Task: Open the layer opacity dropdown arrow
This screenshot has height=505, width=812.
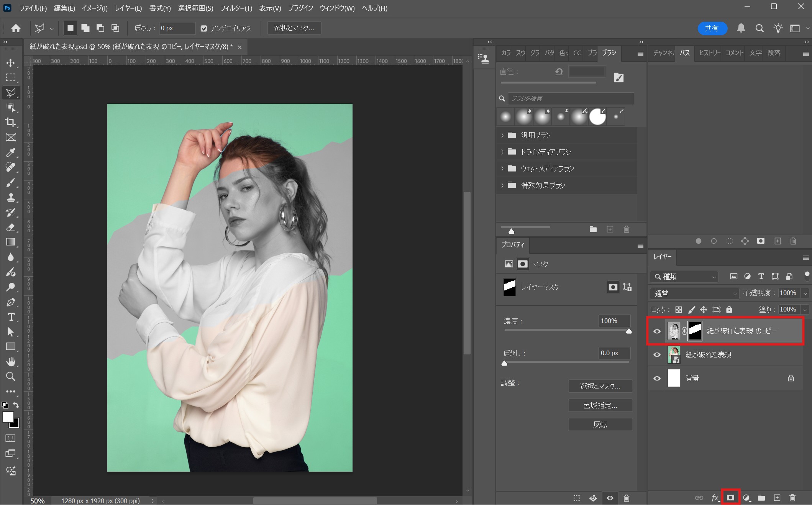Action: (805, 293)
